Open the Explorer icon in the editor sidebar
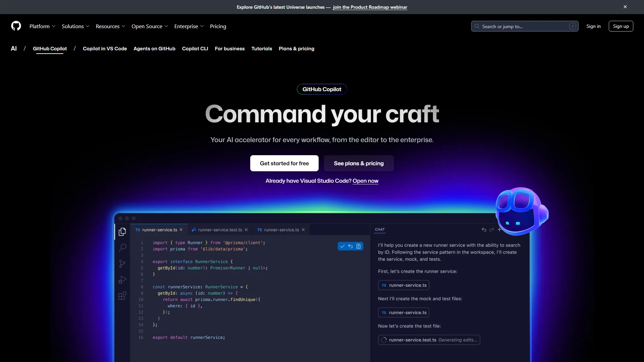The width and height of the screenshot is (644, 362). [122, 232]
